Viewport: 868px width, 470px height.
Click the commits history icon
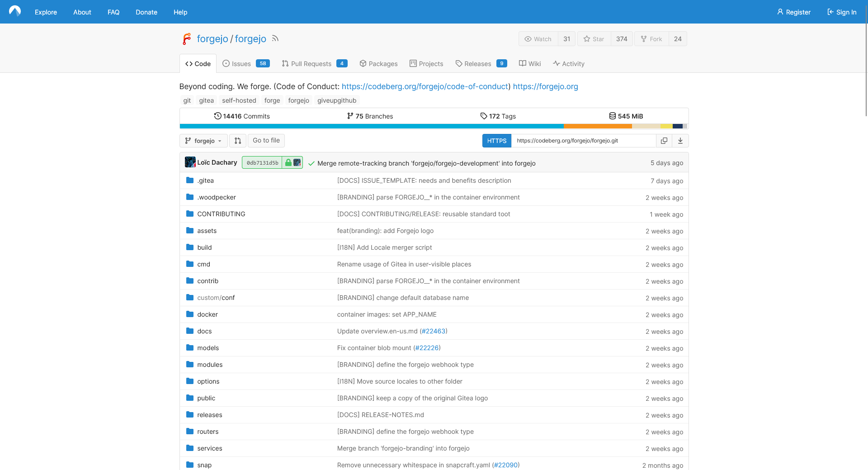(x=217, y=116)
